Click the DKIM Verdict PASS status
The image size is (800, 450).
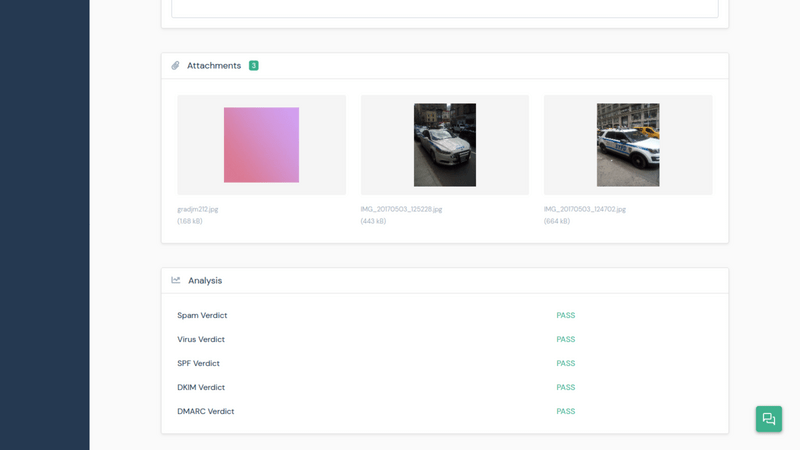(x=566, y=387)
